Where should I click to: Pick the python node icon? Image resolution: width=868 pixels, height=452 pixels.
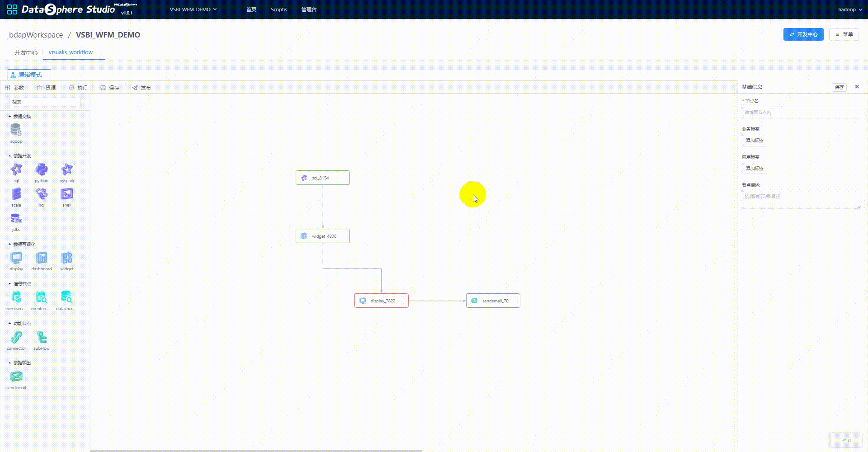click(x=42, y=169)
